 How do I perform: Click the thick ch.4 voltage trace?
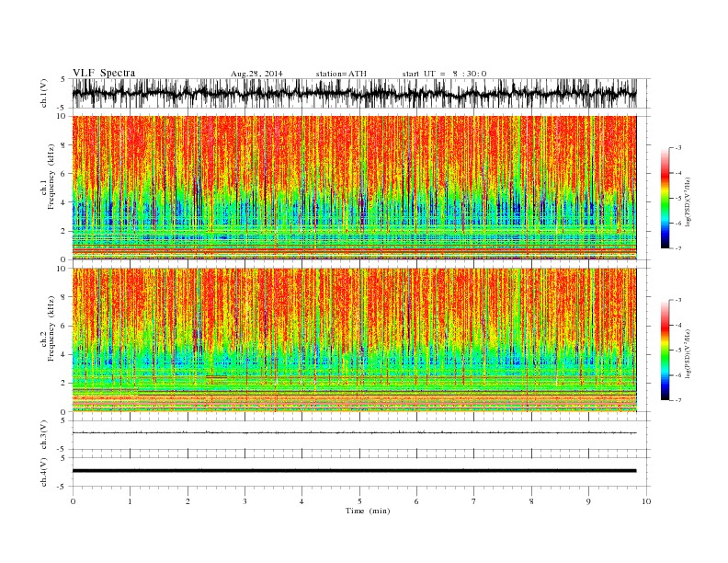point(354,471)
